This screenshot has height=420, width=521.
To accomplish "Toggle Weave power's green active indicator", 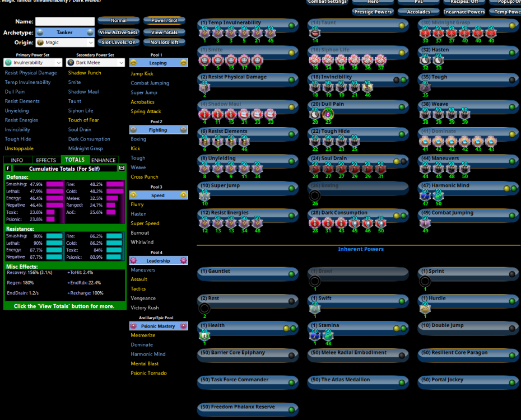I will coord(512,107).
